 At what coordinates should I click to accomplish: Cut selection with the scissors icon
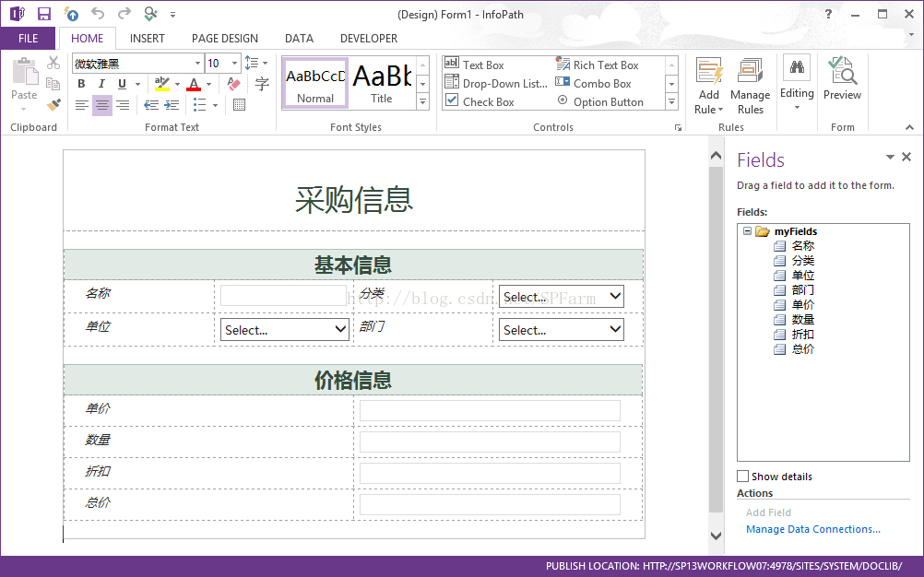pos(53,63)
